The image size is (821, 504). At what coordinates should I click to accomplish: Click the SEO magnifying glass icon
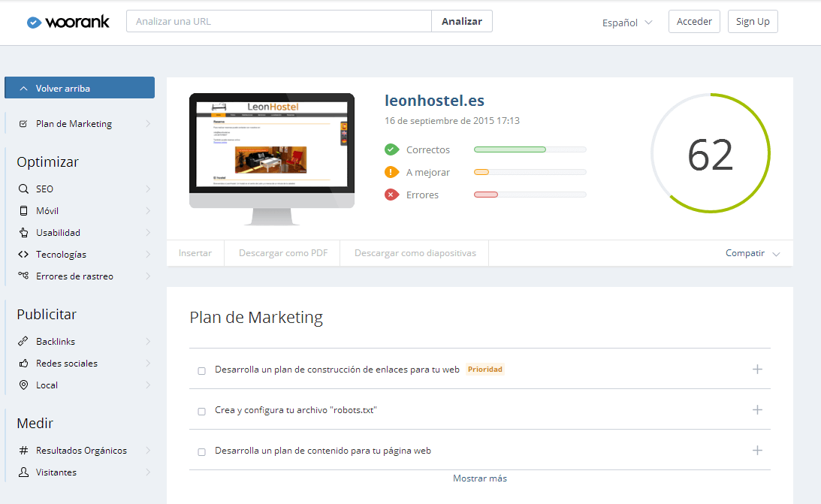click(23, 189)
